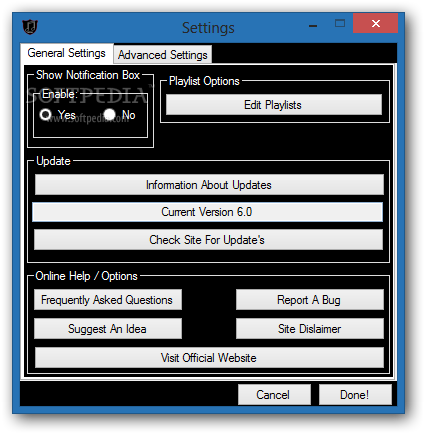The image size is (425, 434).
Task: Visit Official Website button
Action: (209, 358)
